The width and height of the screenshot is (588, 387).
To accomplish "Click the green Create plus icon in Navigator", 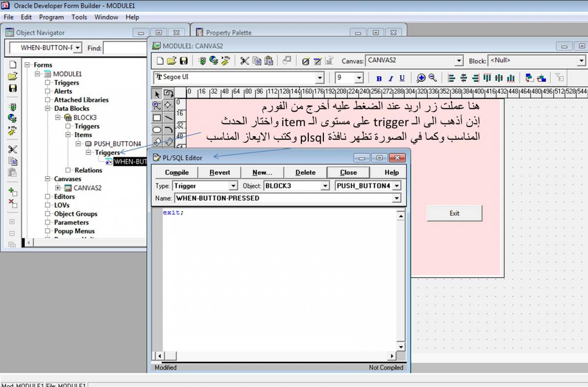I will (x=13, y=192).
